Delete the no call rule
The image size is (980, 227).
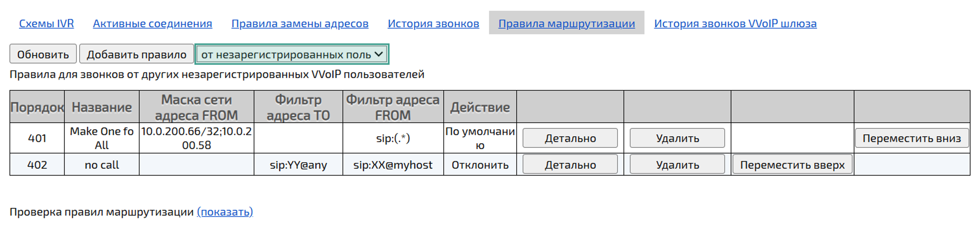(677, 165)
